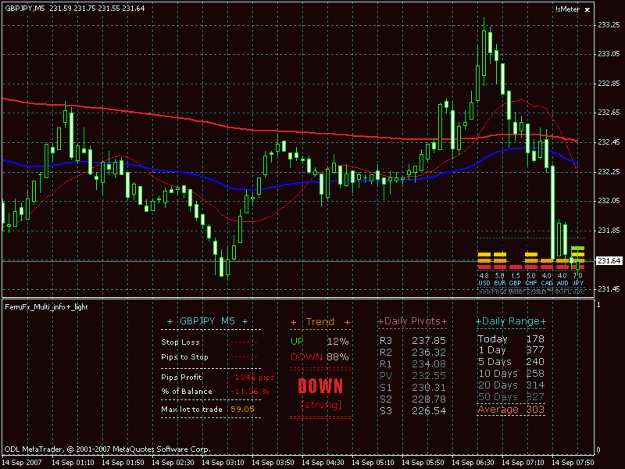625x469 pixels.
Task: Click the 20 Days 314 range row
Action: click(x=511, y=385)
